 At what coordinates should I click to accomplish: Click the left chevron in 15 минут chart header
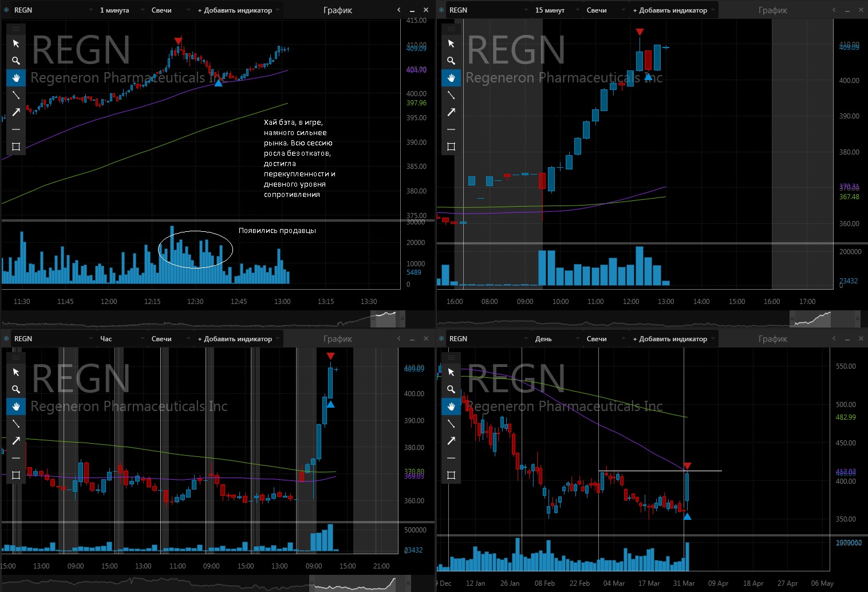834,10
